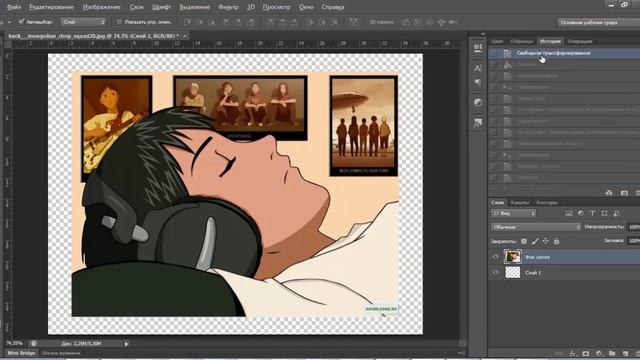
Task: Open the Просмотр menu
Action: tap(276, 7)
